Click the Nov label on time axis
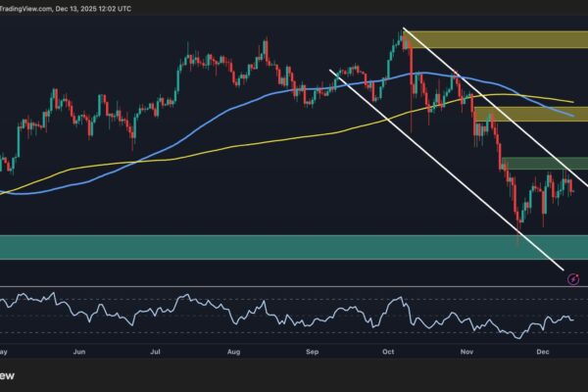Screen dimensions: 588x392 click(466, 350)
